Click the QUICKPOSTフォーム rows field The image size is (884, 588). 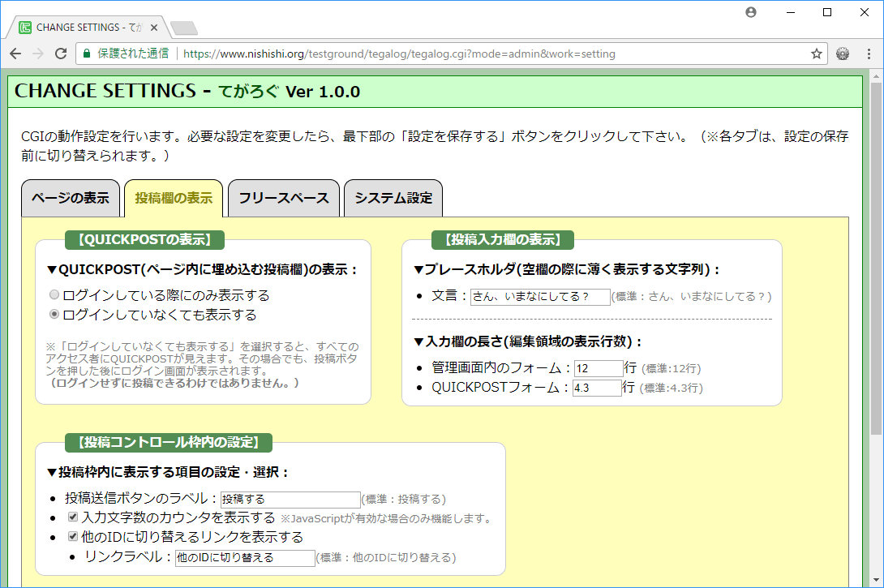[x=597, y=388]
